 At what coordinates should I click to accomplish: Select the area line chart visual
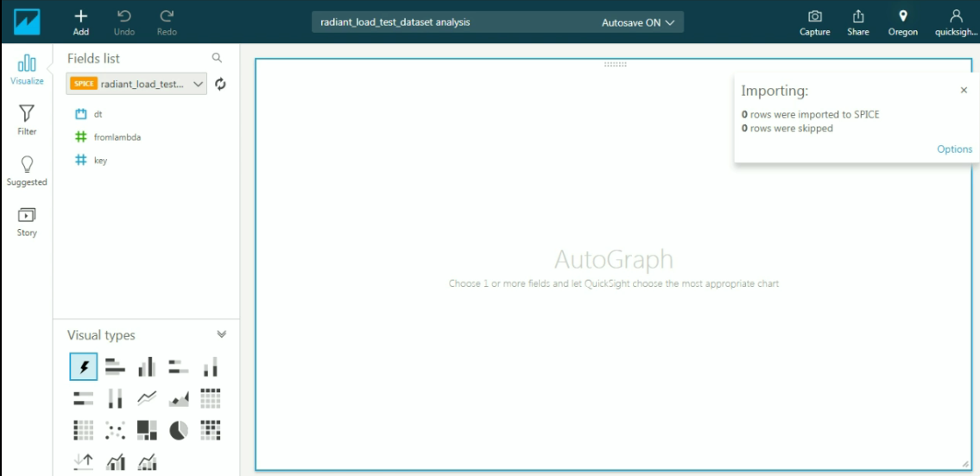tap(179, 397)
